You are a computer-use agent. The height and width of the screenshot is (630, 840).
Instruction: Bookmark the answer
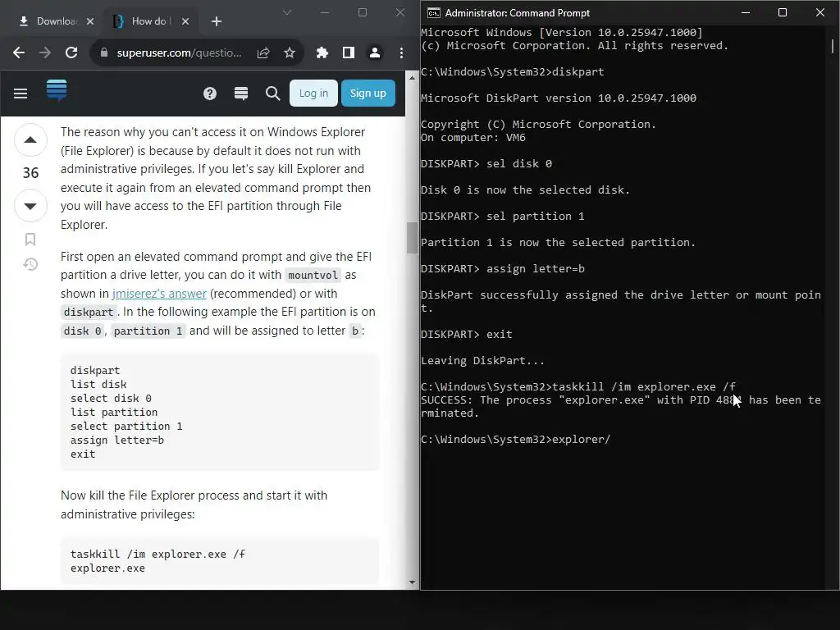pos(30,239)
